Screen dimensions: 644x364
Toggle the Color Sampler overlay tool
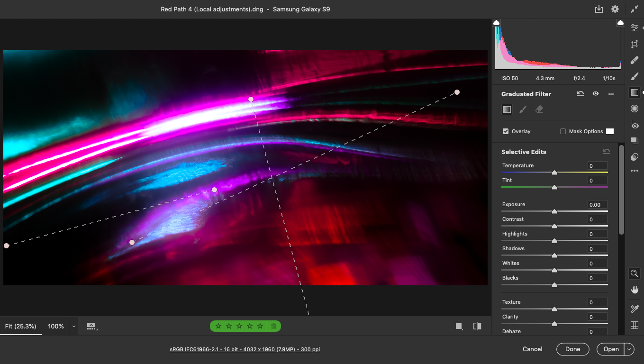tap(635, 309)
